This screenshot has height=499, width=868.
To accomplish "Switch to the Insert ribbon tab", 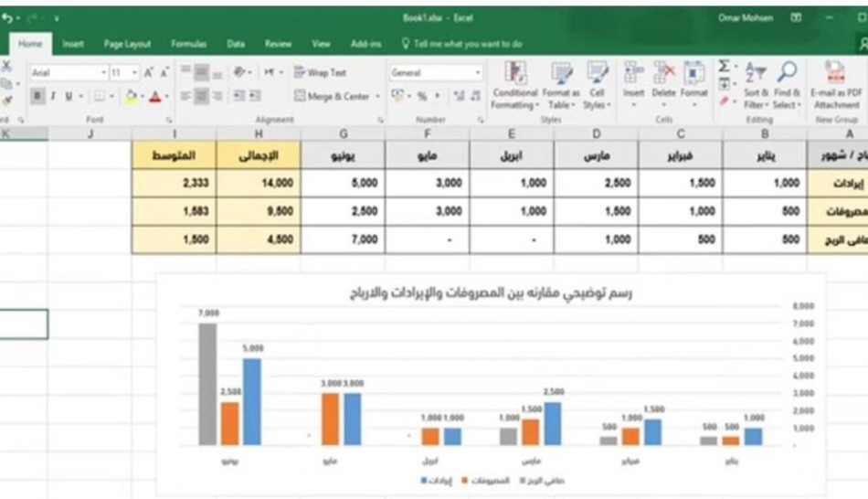I will click(73, 44).
